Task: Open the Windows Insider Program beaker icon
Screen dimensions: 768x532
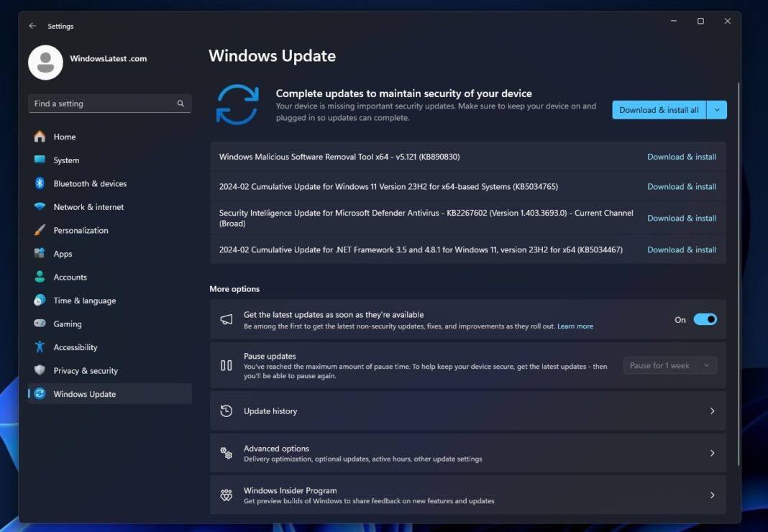Action: [226, 495]
